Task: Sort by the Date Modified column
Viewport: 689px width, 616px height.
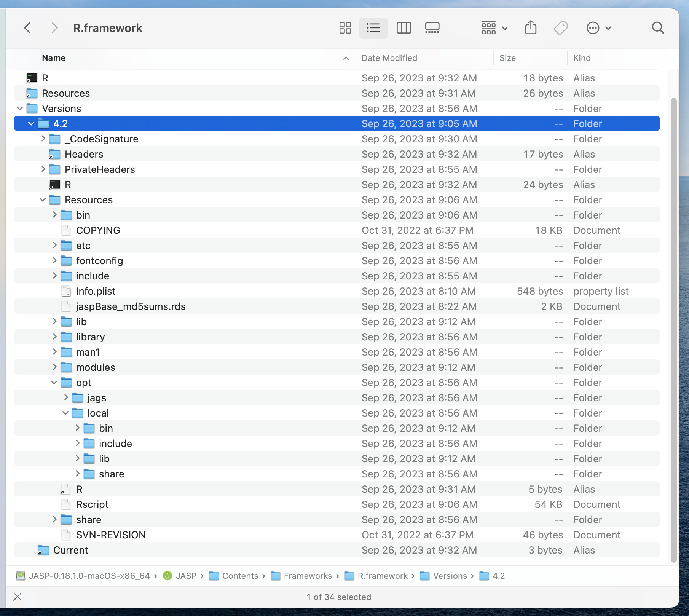Action: coord(389,58)
